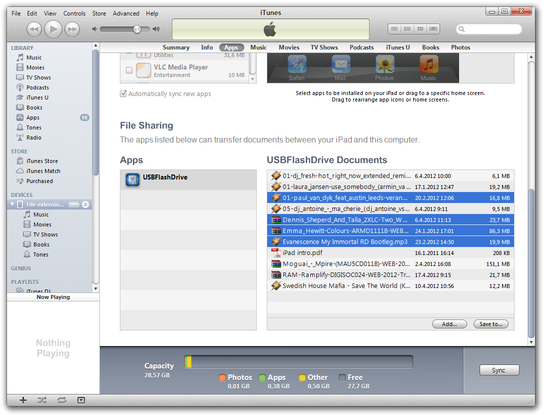The height and width of the screenshot is (415, 544).
Task: Toggle the VLC Media Player checkbox
Action: [129, 70]
